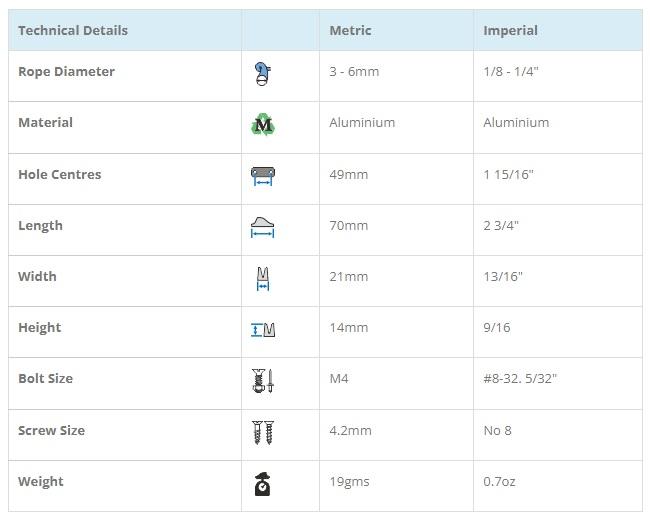Click the Metric column header
This screenshot has width=650, height=520.
(350, 30)
